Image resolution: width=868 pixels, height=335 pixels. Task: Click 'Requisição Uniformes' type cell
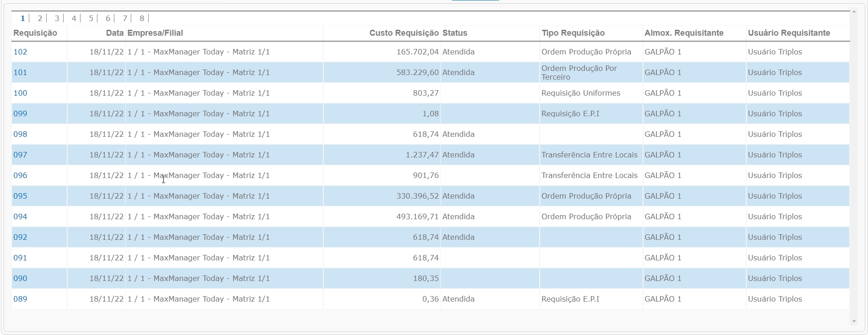(x=581, y=93)
